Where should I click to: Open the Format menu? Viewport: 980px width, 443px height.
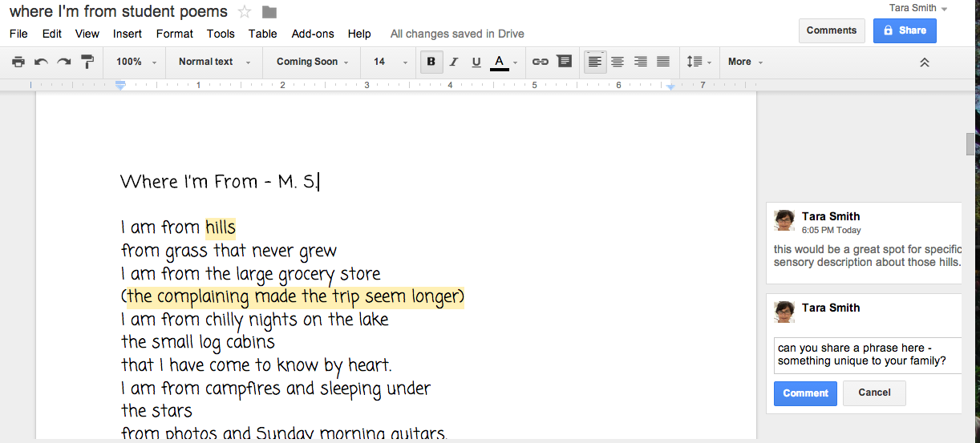(174, 34)
